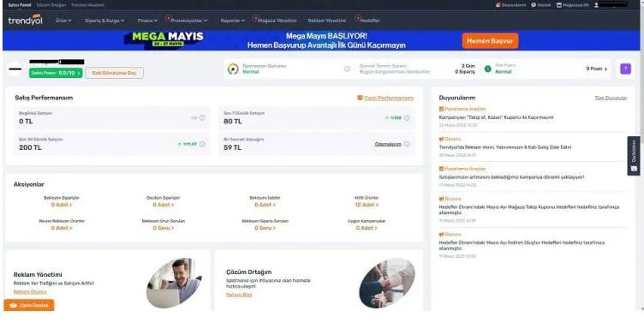Viewport: 644px width, 335px height.
Task: Open Bekleyen Siparişler 0 Adet link
Action: point(62,205)
